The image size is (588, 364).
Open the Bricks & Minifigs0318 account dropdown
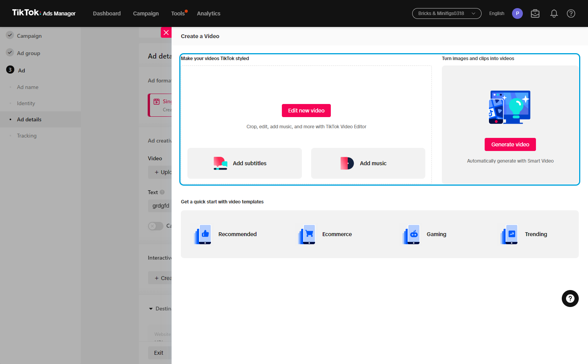[446, 13]
